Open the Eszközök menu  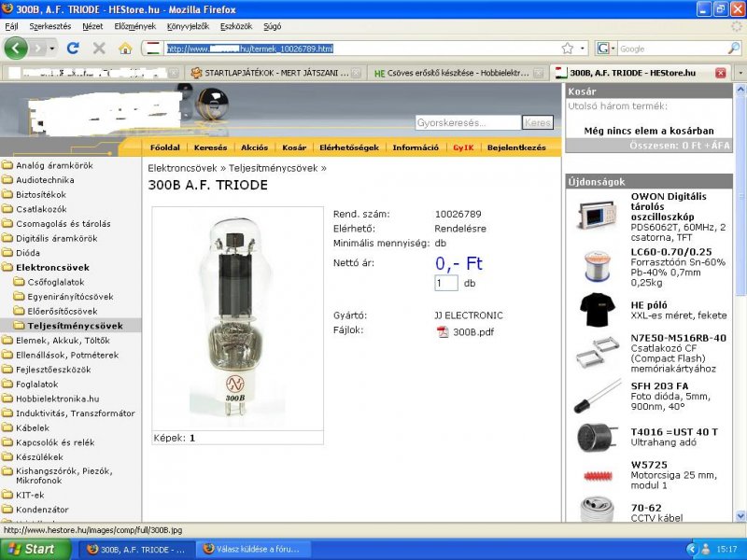(236, 26)
